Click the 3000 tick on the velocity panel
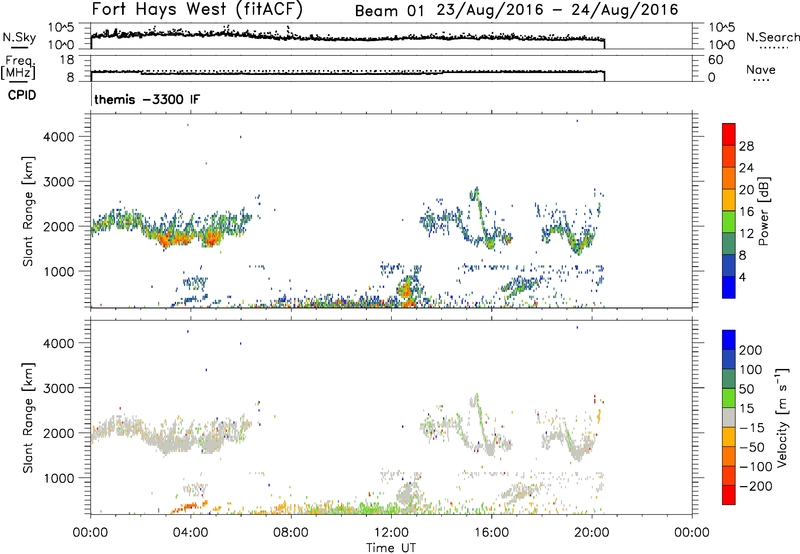The width and height of the screenshot is (800, 554). (x=59, y=388)
